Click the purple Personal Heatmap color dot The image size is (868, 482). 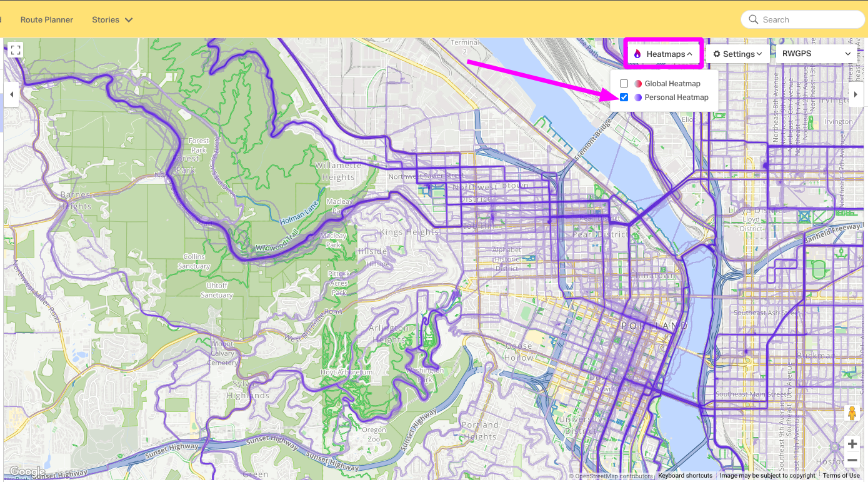point(638,98)
